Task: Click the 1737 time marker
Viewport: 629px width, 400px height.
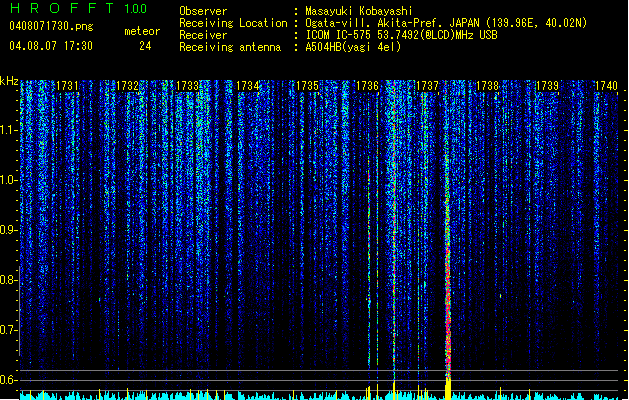Action: click(427, 86)
